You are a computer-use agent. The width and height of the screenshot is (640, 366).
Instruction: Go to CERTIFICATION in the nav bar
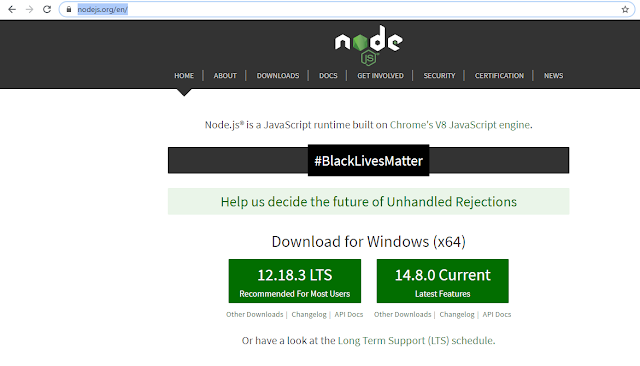click(x=499, y=75)
